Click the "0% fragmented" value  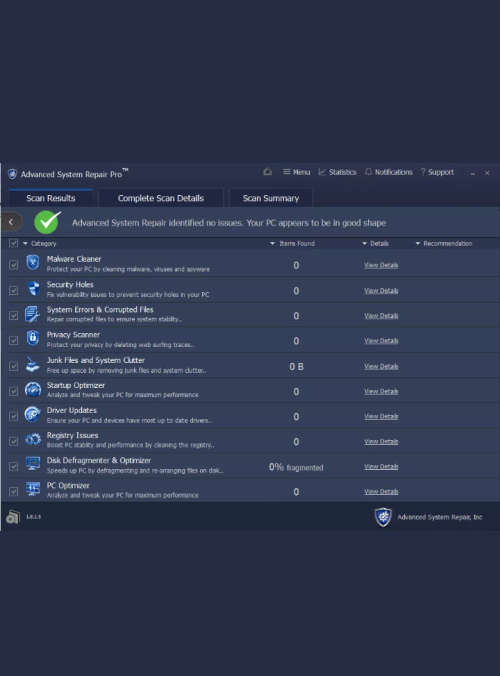coord(296,467)
